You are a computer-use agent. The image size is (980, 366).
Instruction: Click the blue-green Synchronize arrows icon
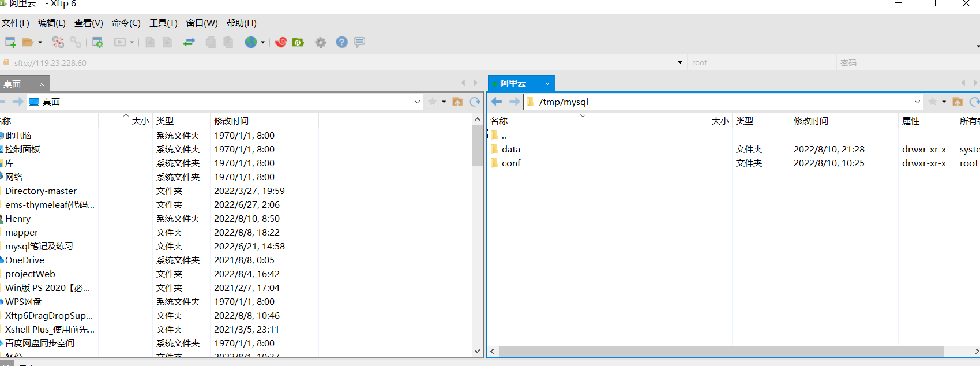[189, 42]
